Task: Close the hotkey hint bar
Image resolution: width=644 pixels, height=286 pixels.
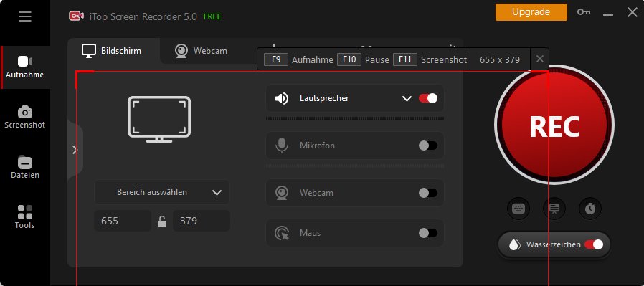Action: pos(540,59)
